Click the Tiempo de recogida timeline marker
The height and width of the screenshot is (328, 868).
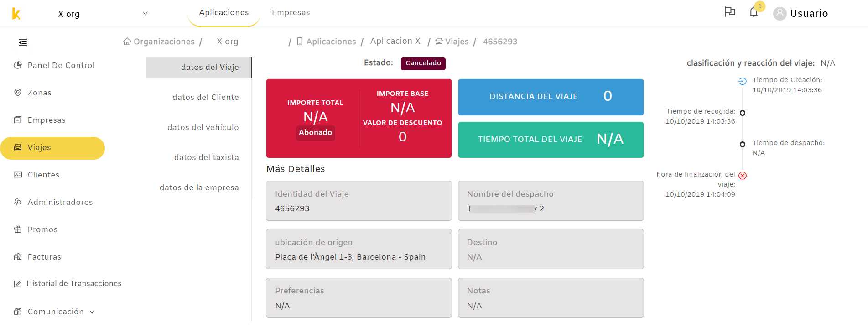pos(743,113)
